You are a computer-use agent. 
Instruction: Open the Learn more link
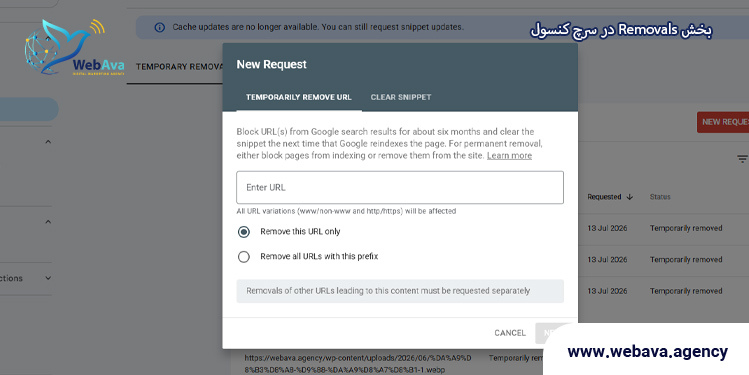click(509, 156)
